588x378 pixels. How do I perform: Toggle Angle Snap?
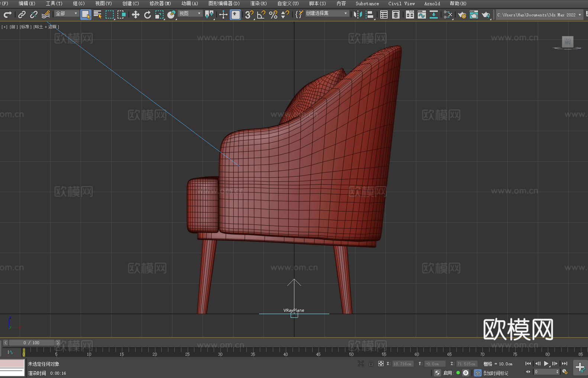pos(261,14)
